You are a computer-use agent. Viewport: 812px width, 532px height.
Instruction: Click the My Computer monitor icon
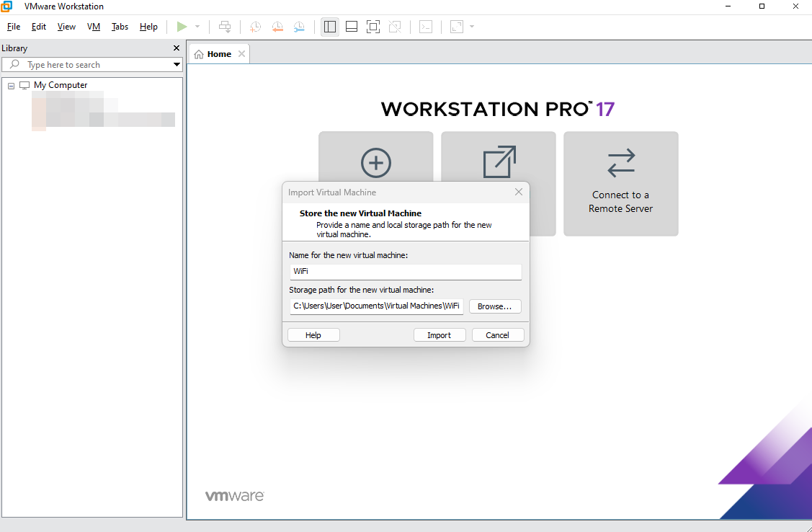(24, 86)
